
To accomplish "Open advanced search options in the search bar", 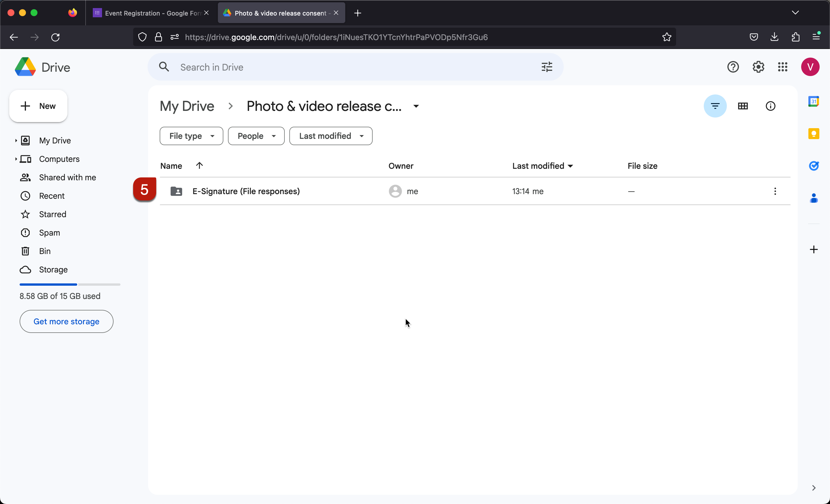I will click(x=547, y=67).
